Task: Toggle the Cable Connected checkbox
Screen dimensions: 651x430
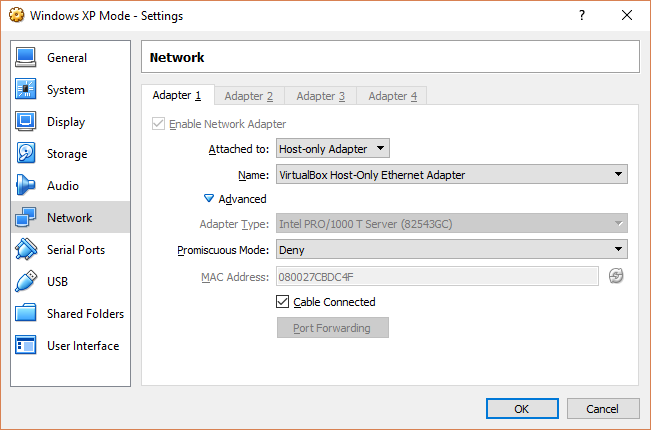Action: coord(283,302)
